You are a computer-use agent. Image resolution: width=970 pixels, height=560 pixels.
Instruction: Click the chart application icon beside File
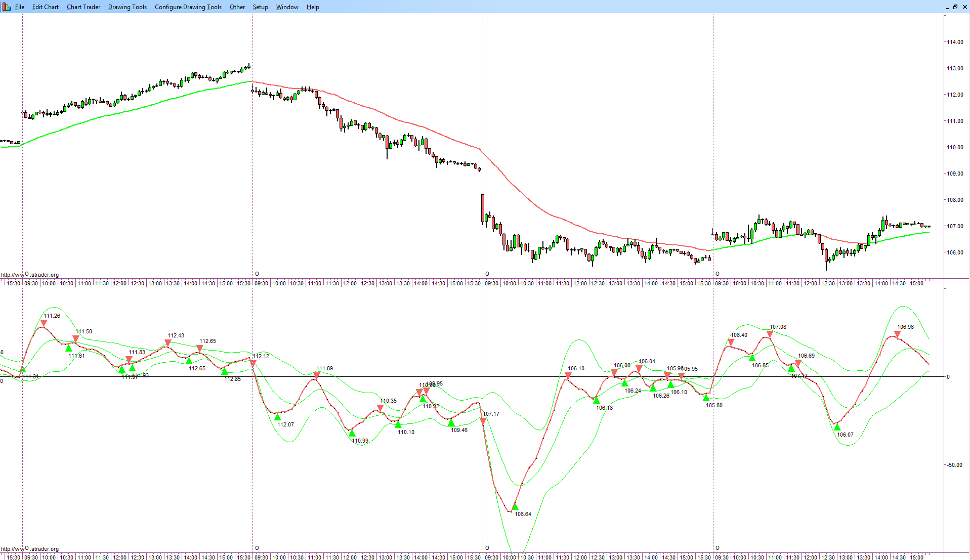pos(6,7)
